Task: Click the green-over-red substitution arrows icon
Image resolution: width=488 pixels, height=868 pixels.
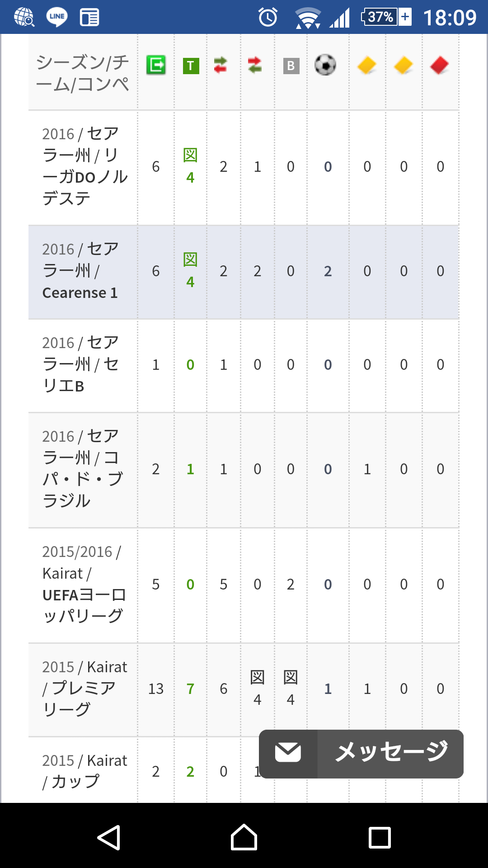Action: point(221,65)
